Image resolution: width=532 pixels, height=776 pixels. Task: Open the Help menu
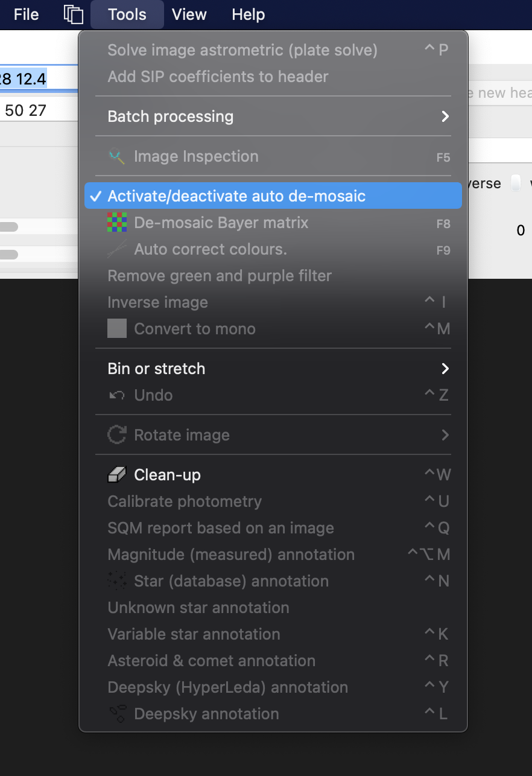point(249,14)
